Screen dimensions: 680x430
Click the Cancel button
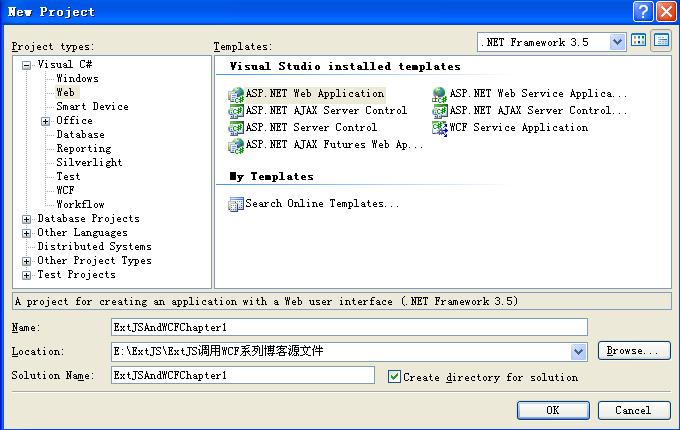(x=634, y=410)
